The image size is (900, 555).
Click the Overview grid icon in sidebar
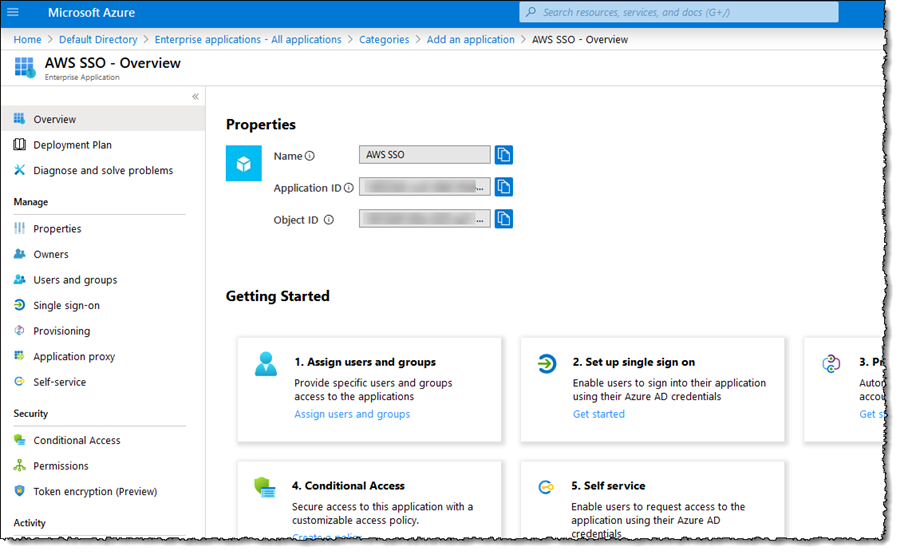(20, 119)
